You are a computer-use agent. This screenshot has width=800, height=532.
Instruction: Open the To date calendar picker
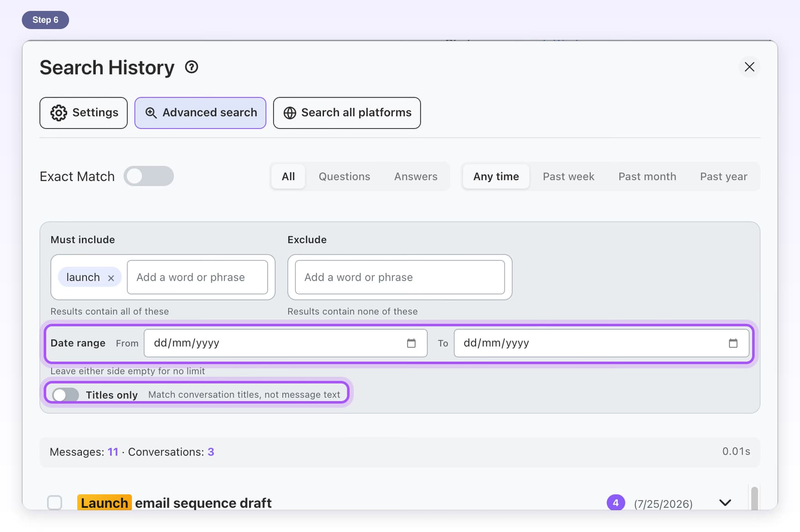click(733, 343)
